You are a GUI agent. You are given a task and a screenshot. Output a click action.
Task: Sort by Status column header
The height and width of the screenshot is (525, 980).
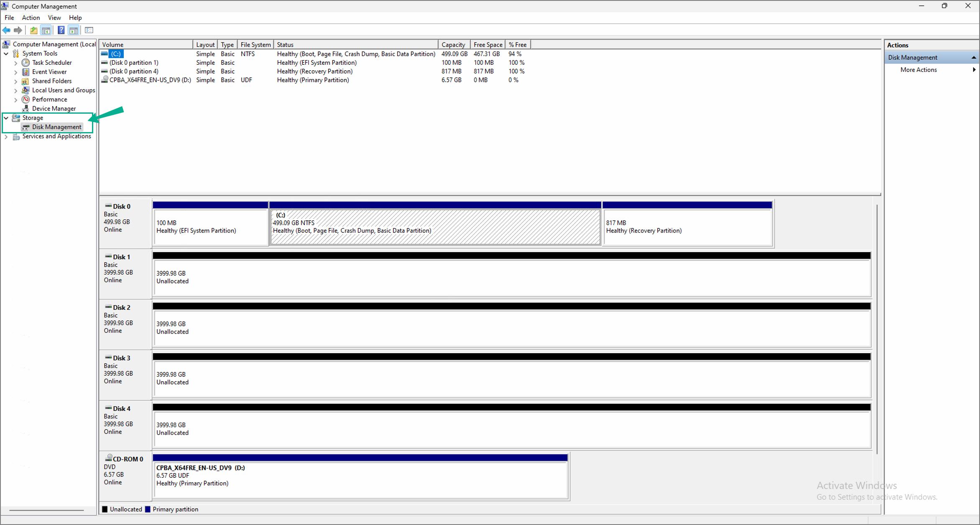356,45
